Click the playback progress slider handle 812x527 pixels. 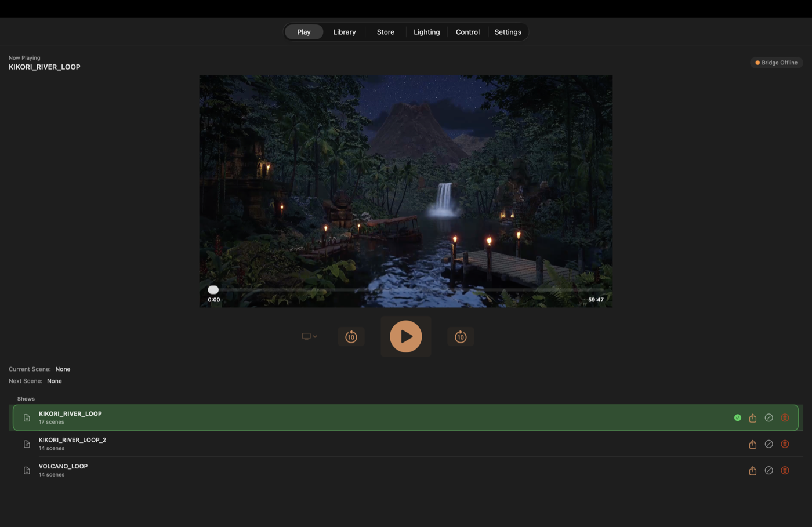click(213, 289)
